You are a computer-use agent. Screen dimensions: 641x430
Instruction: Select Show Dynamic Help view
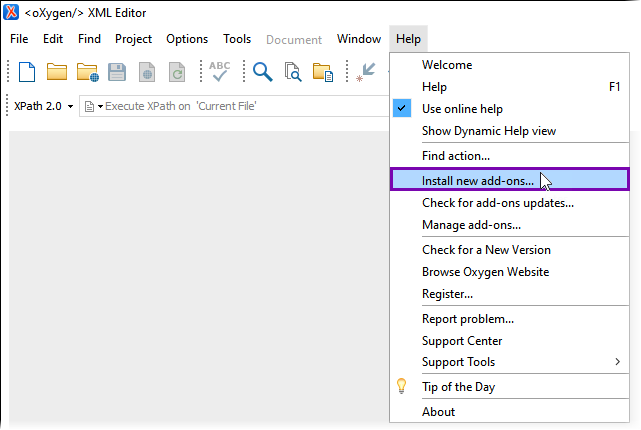pyautogui.click(x=509, y=131)
